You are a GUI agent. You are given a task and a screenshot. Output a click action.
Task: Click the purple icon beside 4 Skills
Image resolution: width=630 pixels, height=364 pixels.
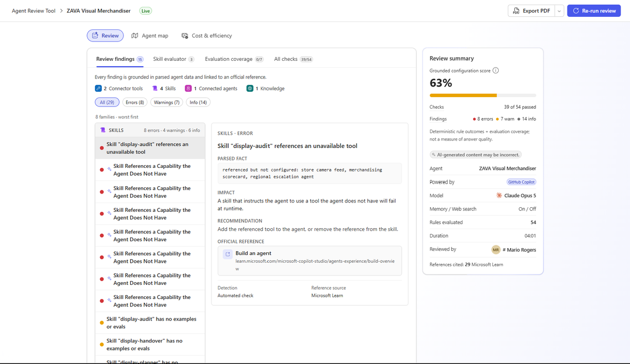tap(155, 89)
